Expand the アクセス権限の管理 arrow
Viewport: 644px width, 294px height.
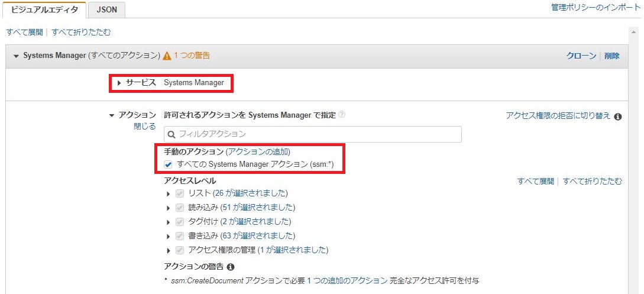(168, 250)
